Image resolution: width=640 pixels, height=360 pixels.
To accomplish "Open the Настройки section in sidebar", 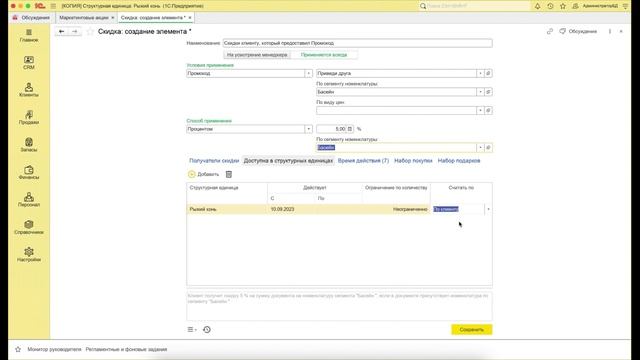I will (29, 255).
